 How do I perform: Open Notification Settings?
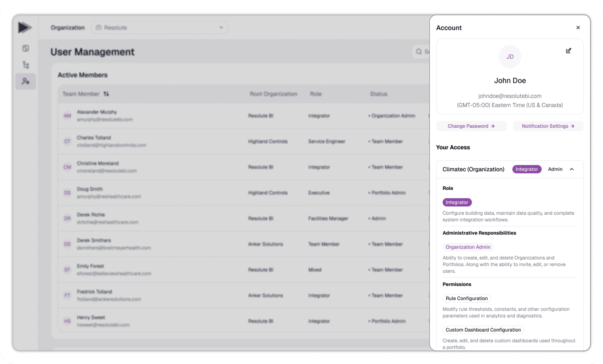[548, 126]
